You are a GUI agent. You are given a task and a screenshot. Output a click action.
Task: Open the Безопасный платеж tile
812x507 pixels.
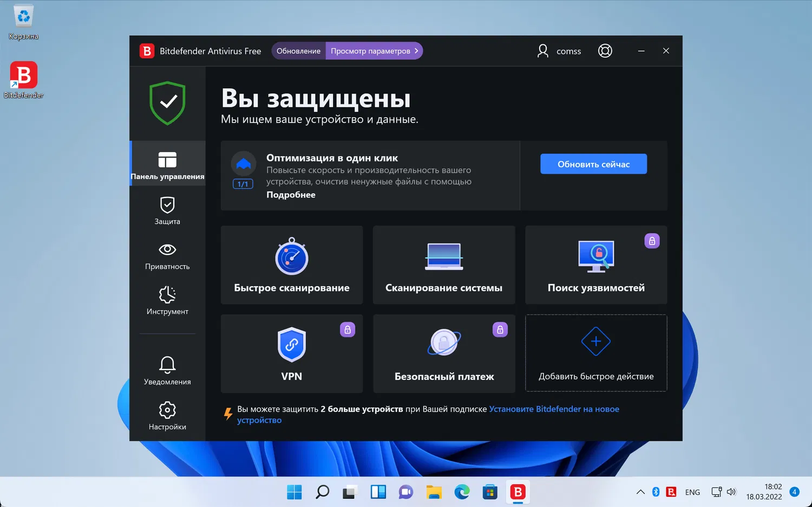444,354
